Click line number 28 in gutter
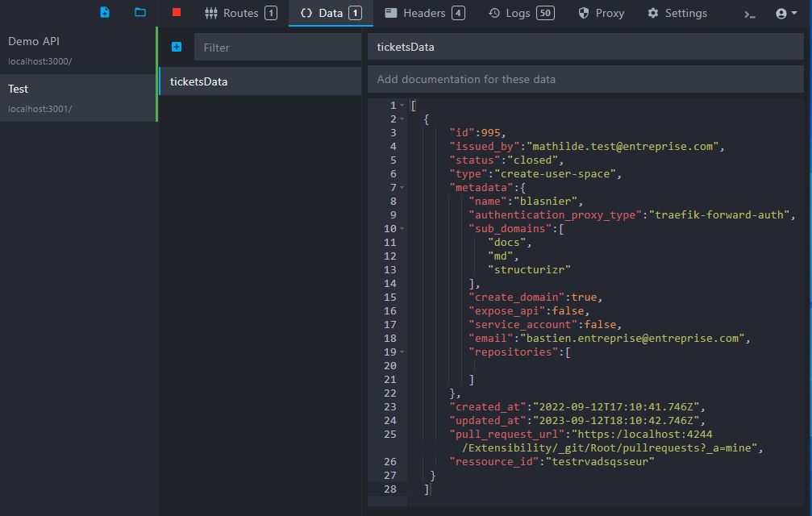The image size is (812, 516). [x=390, y=489]
